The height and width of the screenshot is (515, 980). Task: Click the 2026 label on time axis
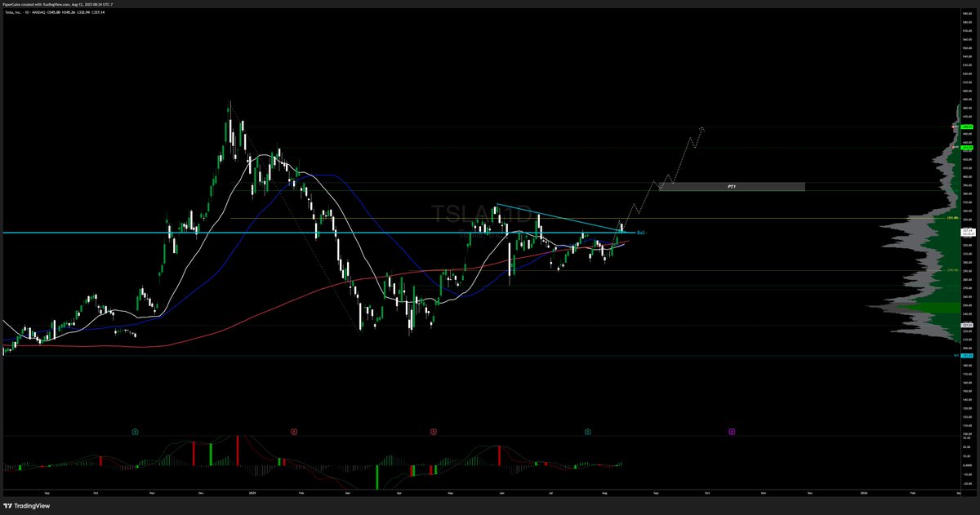864,494
